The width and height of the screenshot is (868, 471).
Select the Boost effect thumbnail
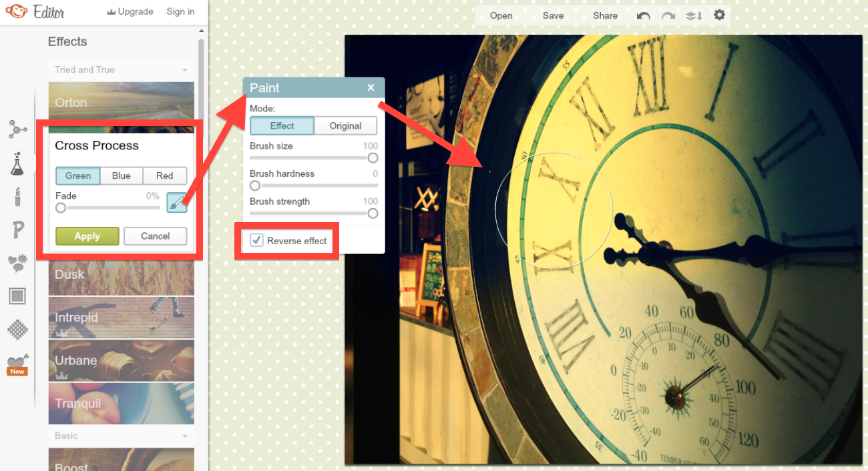[x=122, y=460]
